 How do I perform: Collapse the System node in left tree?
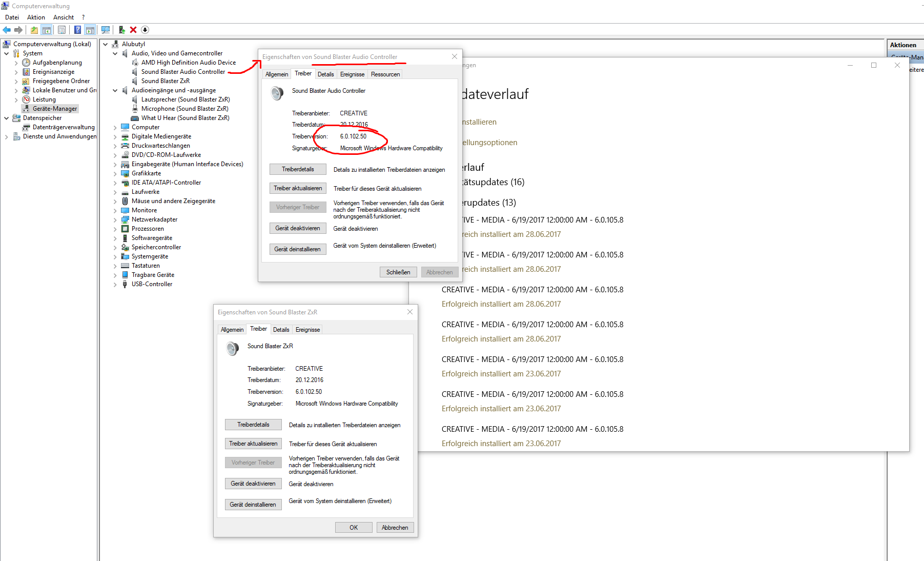(6, 53)
